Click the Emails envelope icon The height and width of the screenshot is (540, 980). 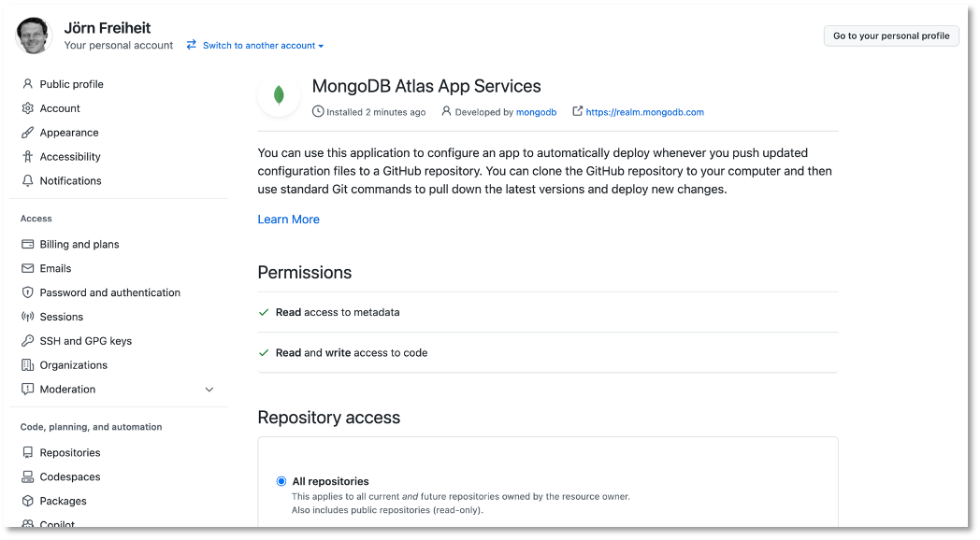tap(27, 268)
